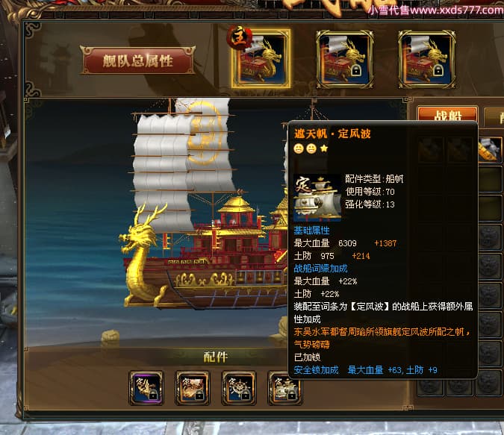
Task: Open the 舰队总属性 fleet attributes panel
Action: click(137, 60)
